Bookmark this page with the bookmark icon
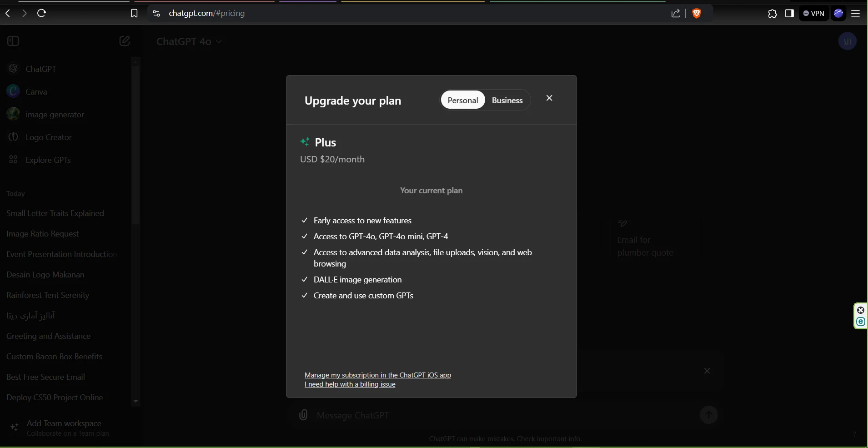The image size is (868, 448). pyautogui.click(x=134, y=14)
